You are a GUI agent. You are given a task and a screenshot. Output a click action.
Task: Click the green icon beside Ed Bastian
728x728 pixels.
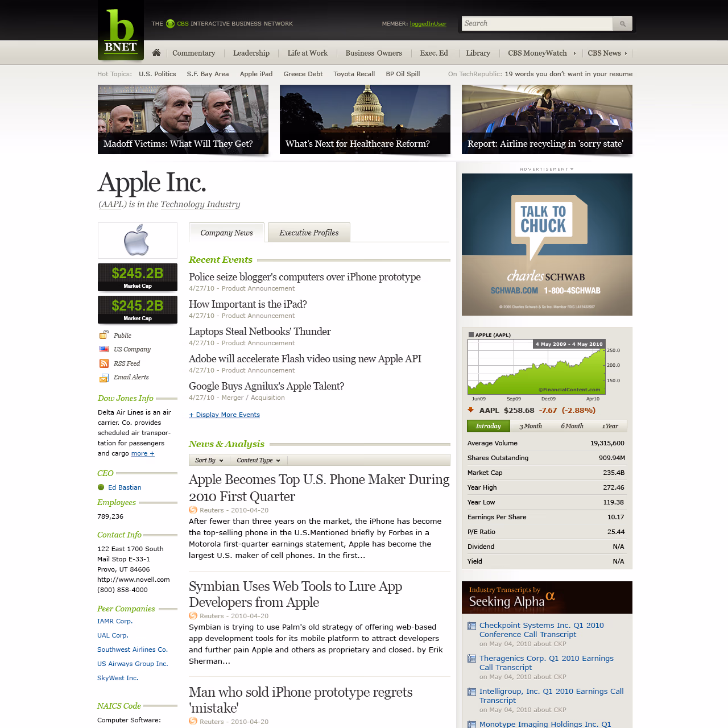(101, 487)
